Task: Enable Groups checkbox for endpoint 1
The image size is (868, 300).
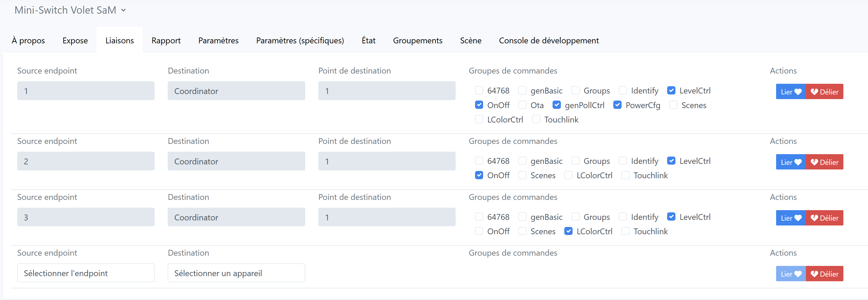Action: click(x=575, y=90)
